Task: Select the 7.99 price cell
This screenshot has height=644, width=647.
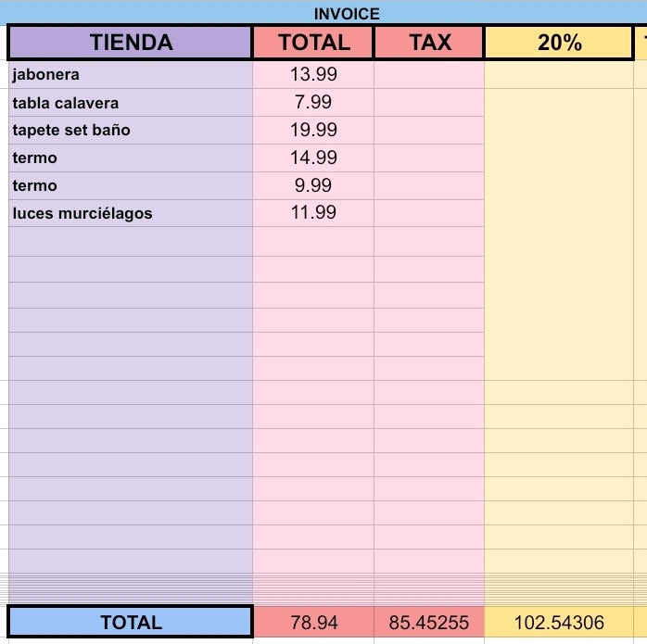Action: pos(313,102)
